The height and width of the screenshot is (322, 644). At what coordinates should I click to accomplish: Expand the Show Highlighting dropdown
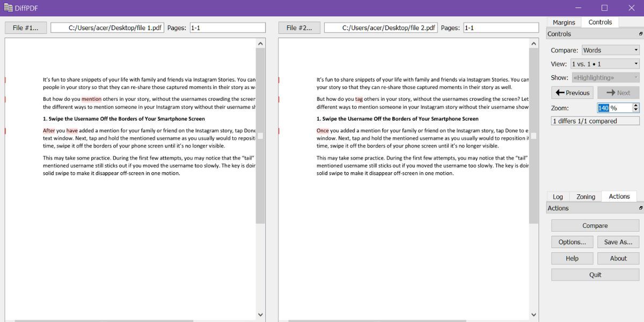point(605,78)
